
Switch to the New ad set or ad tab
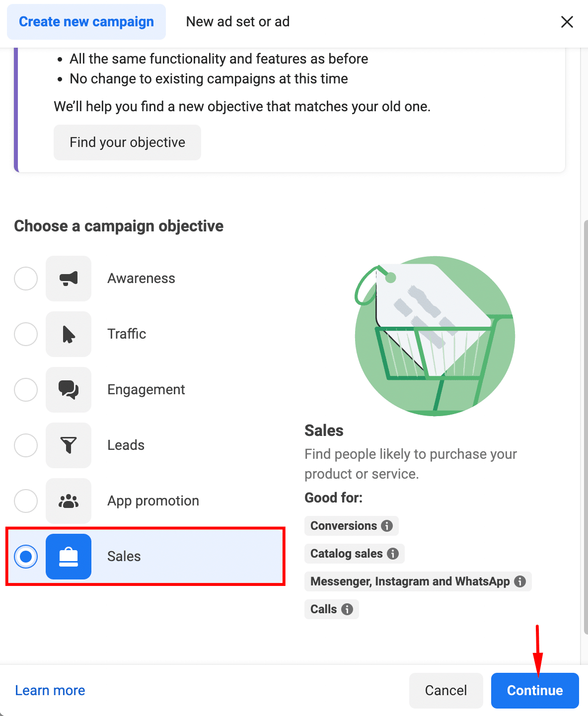pyautogui.click(x=238, y=22)
